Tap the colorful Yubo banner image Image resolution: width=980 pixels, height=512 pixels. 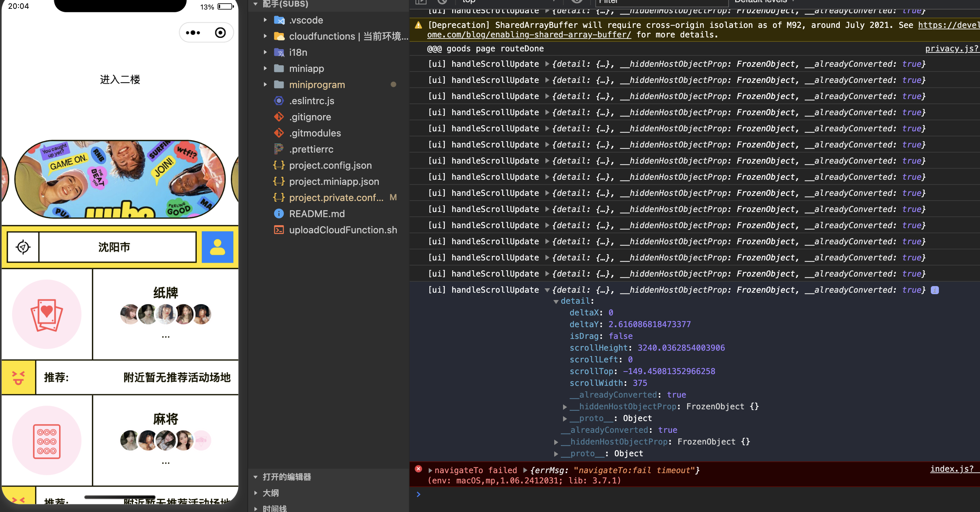click(x=120, y=179)
